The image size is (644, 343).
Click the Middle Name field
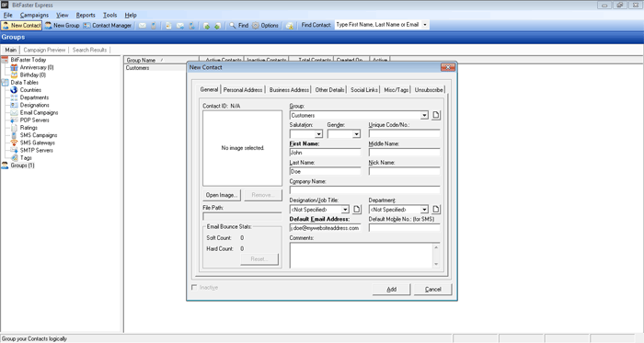click(x=404, y=153)
